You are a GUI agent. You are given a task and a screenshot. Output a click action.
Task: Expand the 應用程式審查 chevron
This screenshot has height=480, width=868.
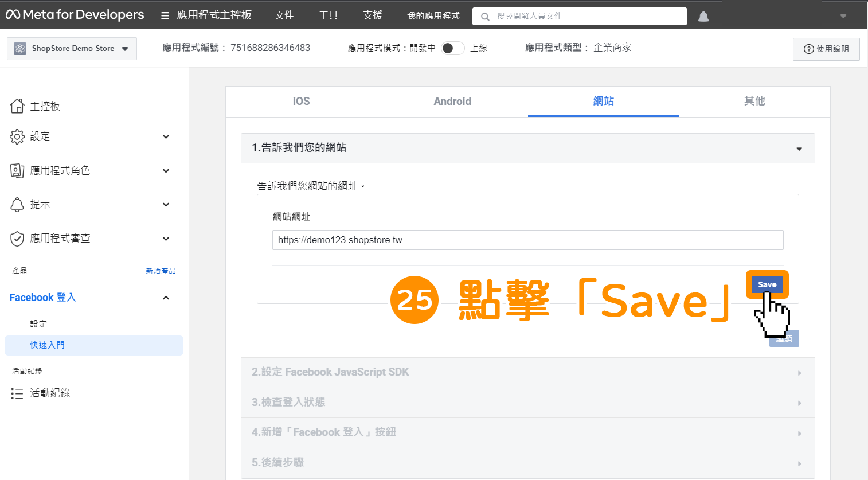coord(166,239)
